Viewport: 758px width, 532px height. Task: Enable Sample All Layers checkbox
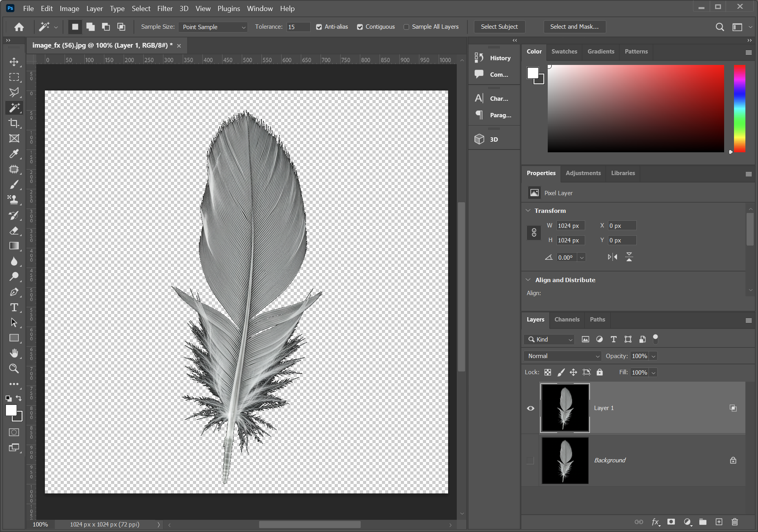click(x=406, y=27)
